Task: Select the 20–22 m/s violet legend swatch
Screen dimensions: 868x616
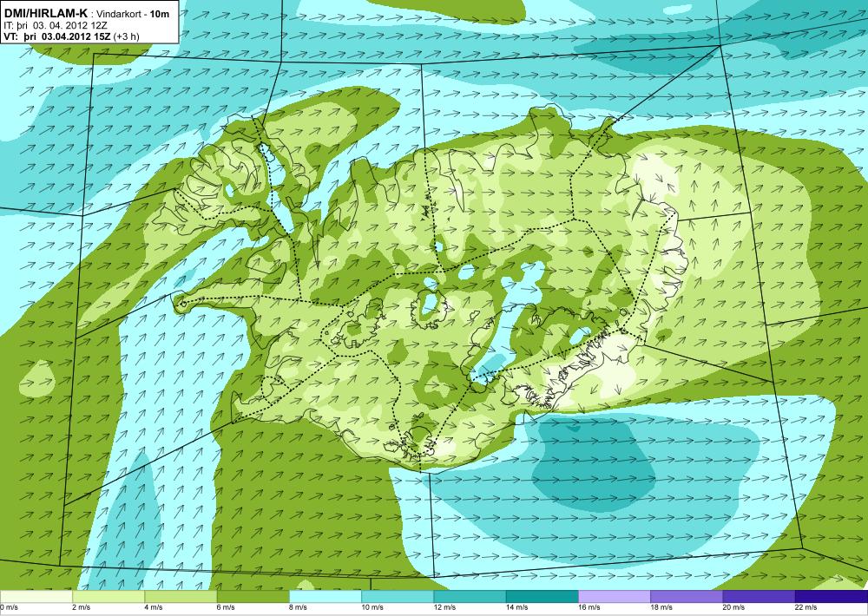Action: pyautogui.click(x=759, y=597)
